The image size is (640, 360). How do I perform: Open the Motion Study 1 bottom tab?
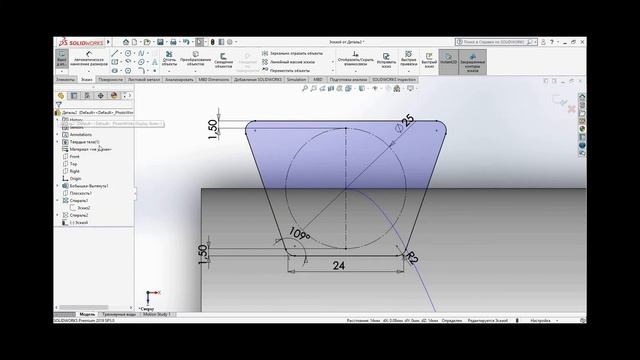tap(157, 314)
